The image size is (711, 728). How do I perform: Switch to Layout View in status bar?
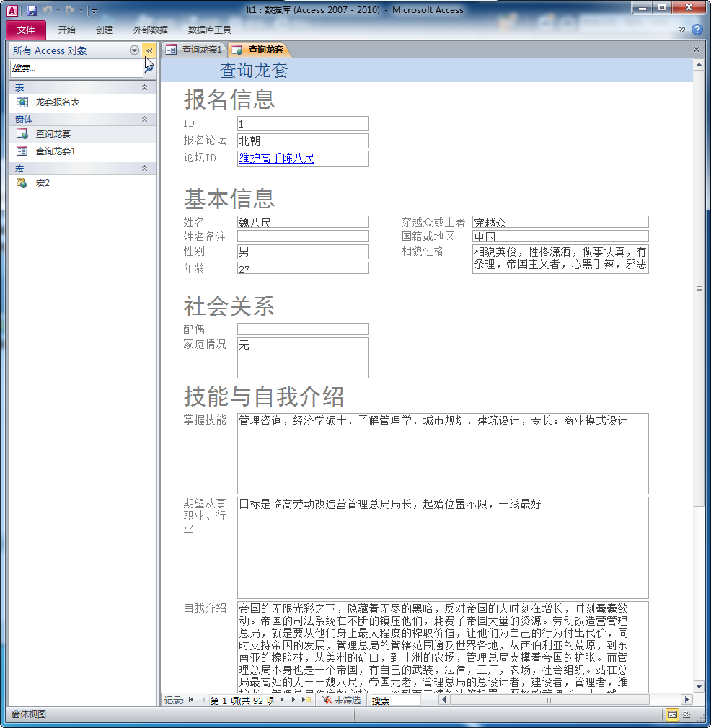coord(686,714)
